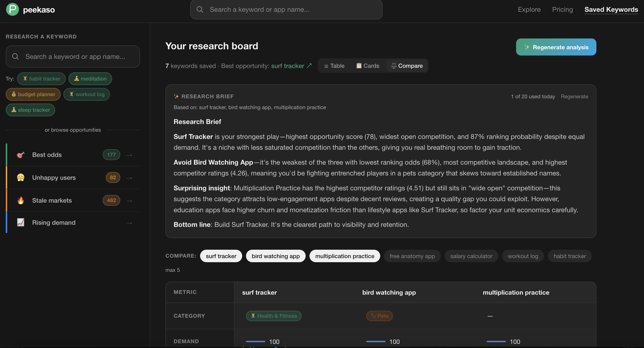Image resolution: width=644 pixels, height=348 pixels.
Task: Switch to Table view tab
Action: pos(334,66)
